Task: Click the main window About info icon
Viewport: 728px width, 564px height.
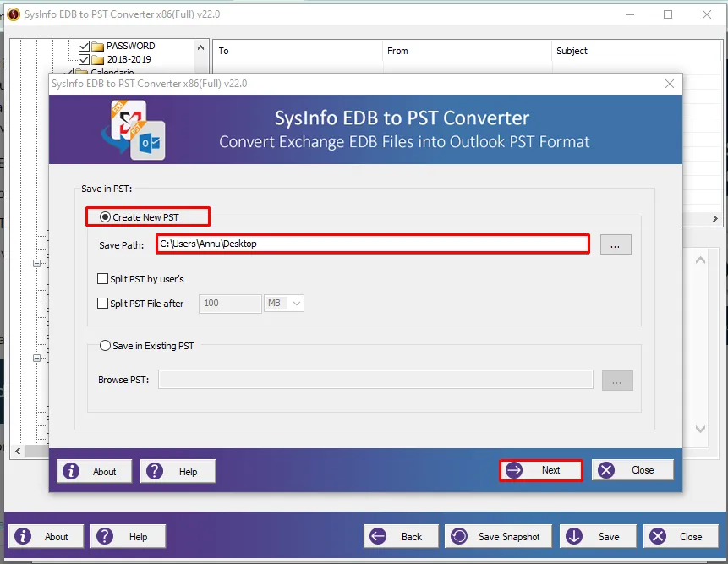Action: (23, 536)
